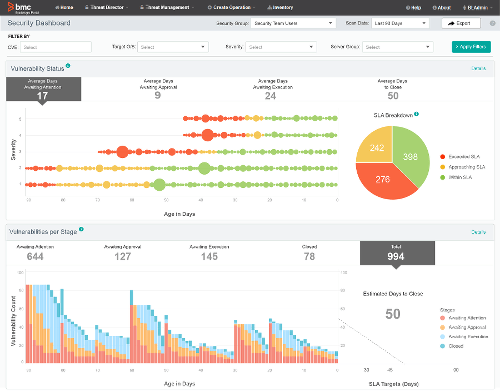Screen dimensions: 500x391
Task: Click the BMC logo
Action: pos(23,8)
